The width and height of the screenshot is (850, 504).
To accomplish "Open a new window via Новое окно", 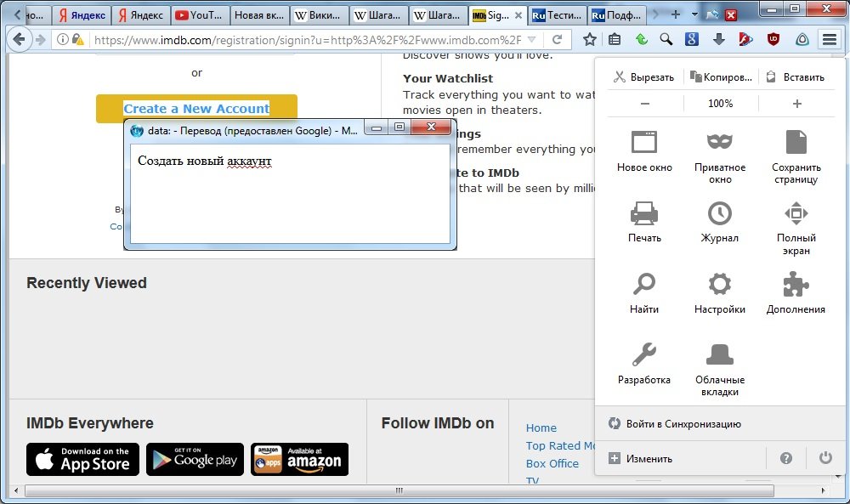I will click(x=644, y=152).
